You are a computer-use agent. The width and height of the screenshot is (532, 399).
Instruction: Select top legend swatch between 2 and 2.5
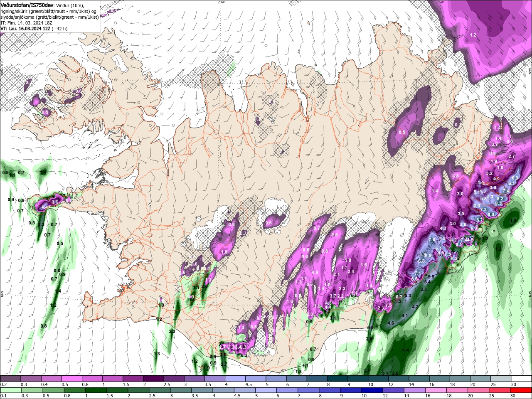click(153, 378)
